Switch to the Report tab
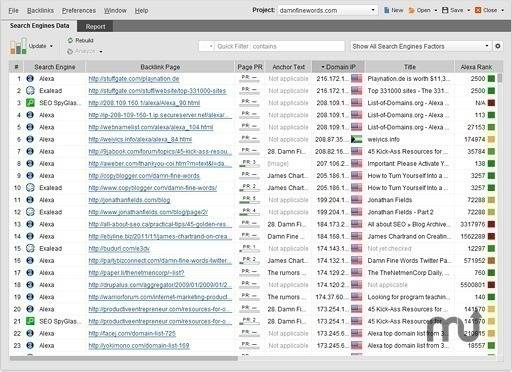 tap(95, 27)
